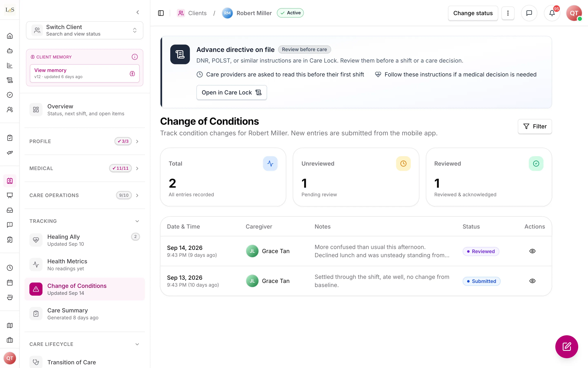Click the three-dot more options button
This screenshot has height=368, width=588.
(x=508, y=13)
